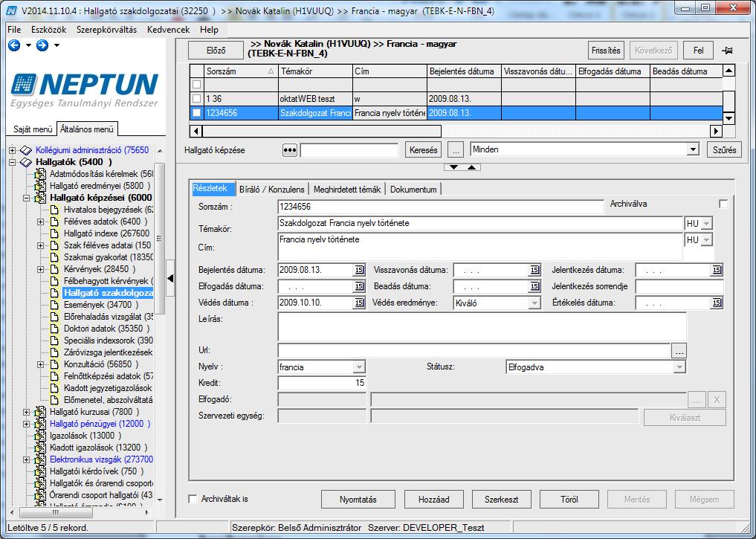Image resolution: width=756 pixels, height=539 pixels.
Task: Click the Sorszám column sort triangle
Action: click(x=271, y=71)
